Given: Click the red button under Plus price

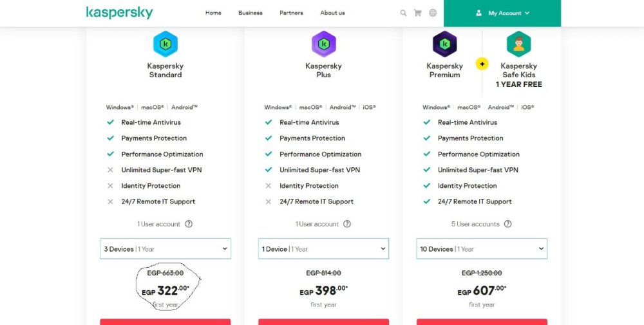Looking at the screenshot, I should 323,321.
